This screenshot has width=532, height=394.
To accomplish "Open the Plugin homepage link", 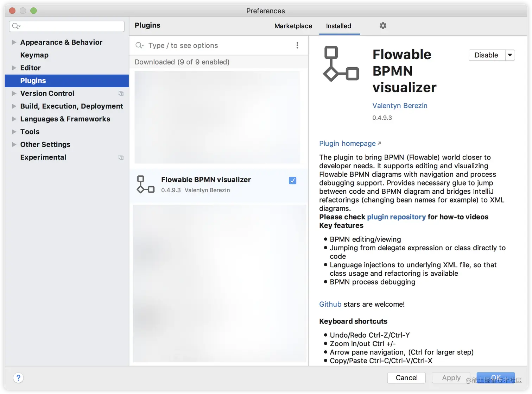I will point(347,143).
